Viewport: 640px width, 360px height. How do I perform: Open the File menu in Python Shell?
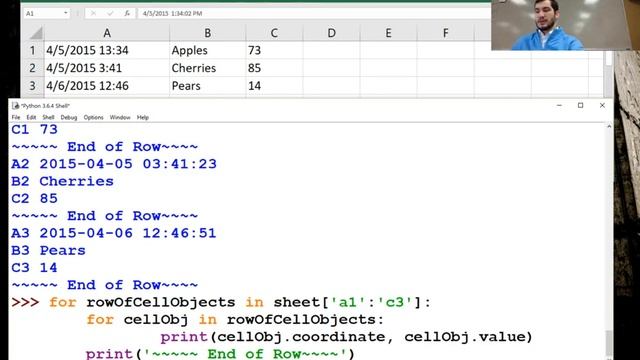[x=16, y=118]
